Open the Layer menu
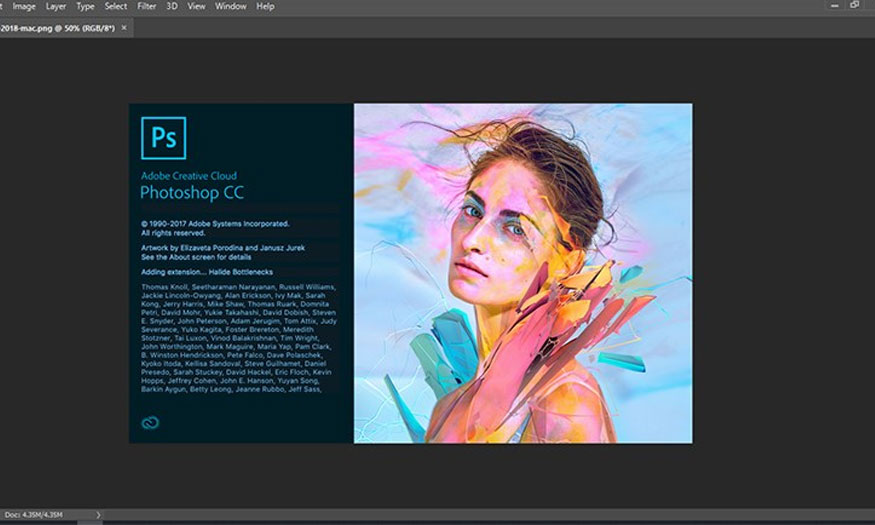The image size is (875, 525). click(x=56, y=7)
